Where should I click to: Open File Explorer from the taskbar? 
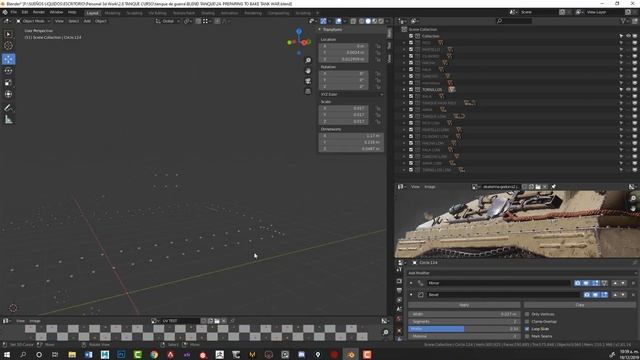pos(72,354)
